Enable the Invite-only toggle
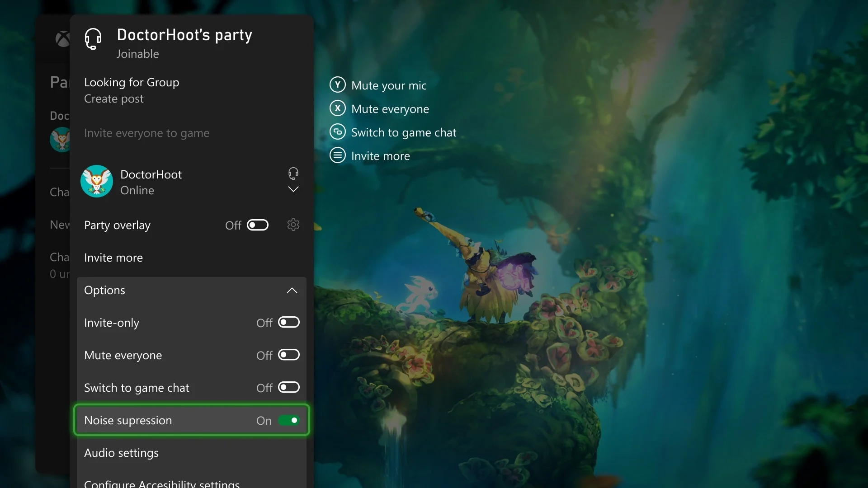 click(288, 322)
